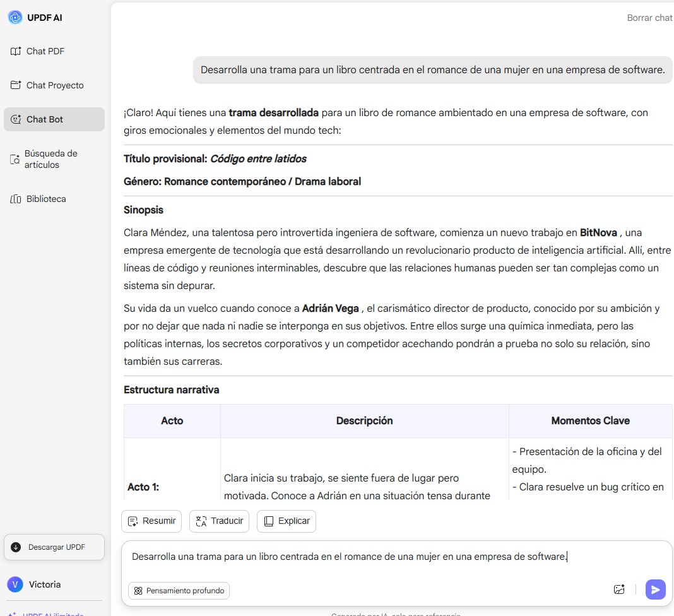Click the Descargar UPDF button
The width and height of the screenshot is (674, 616).
pos(54,547)
